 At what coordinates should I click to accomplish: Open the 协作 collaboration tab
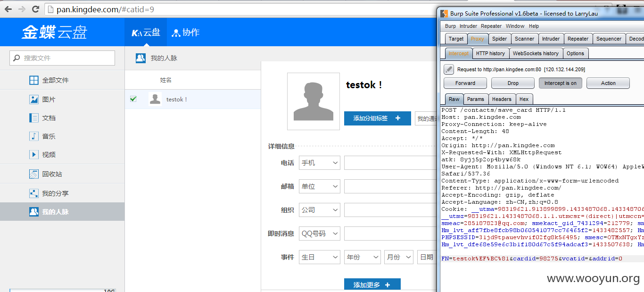coord(185,32)
